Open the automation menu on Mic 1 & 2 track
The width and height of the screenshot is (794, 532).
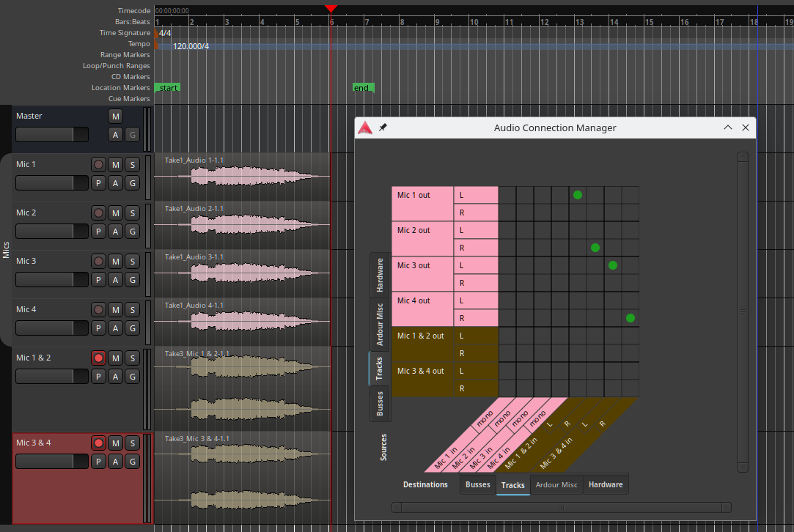(115, 376)
